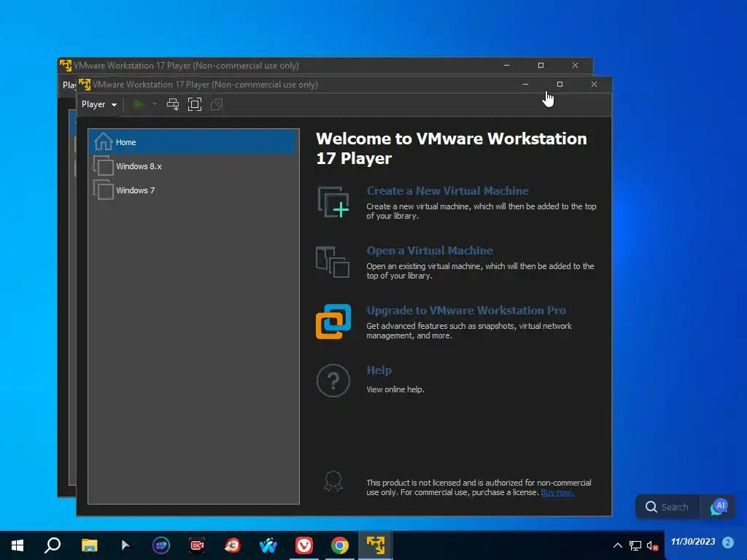747x560 pixels.
Task: Click the 11/30/2023 date on taskbar
Action: tap(693, 542)
